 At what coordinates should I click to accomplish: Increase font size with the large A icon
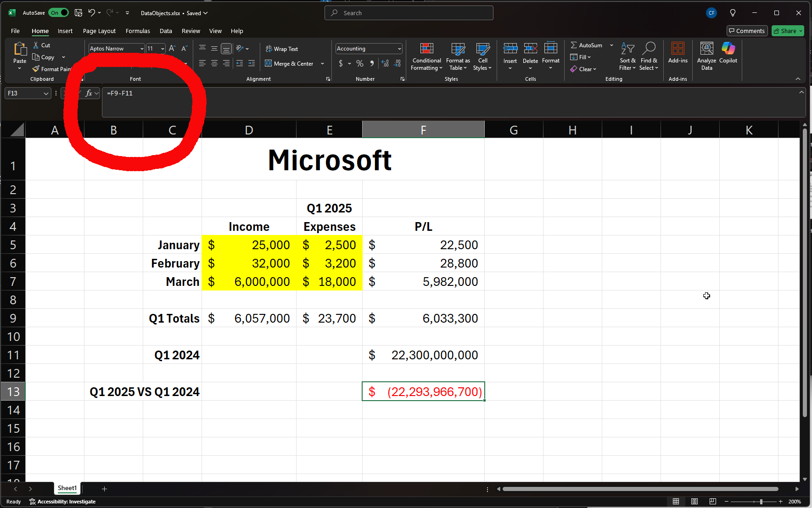[172, 48]
